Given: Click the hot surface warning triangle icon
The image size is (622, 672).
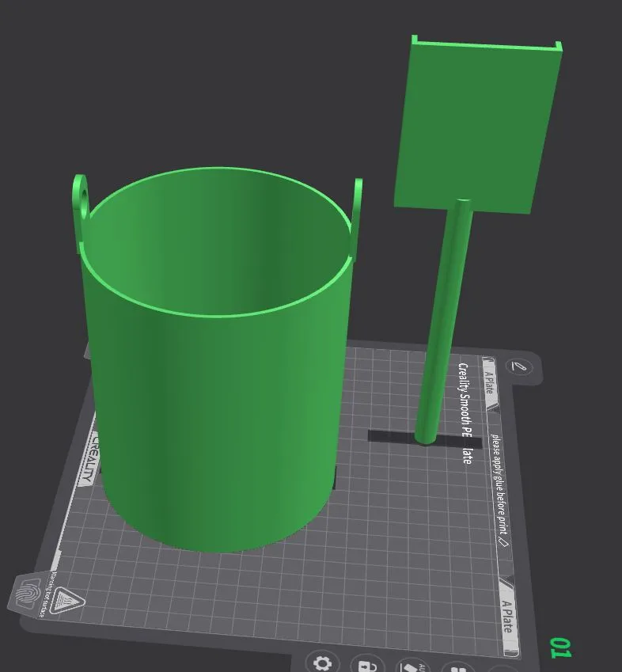Looking at the screenshot, I should pos(65,599).
